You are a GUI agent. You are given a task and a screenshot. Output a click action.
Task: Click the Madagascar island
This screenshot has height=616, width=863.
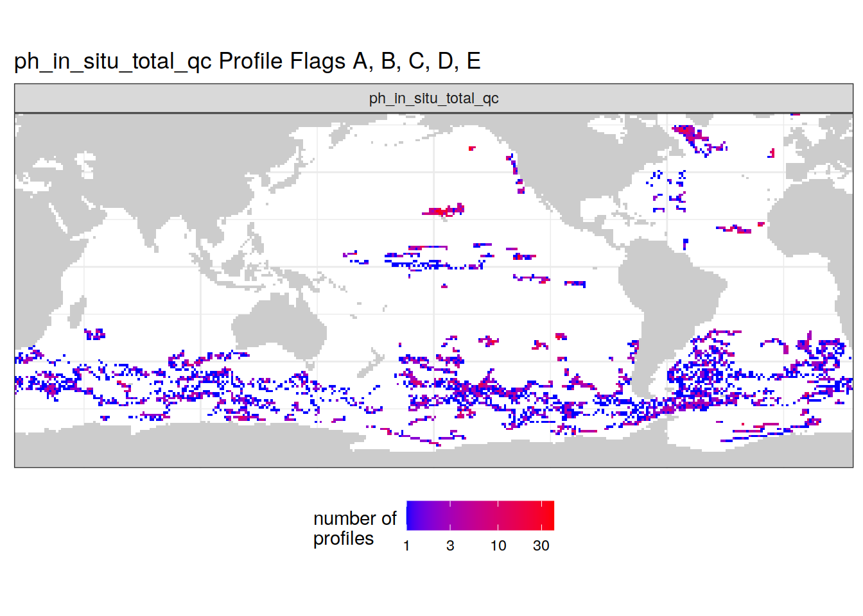[76, 313]
